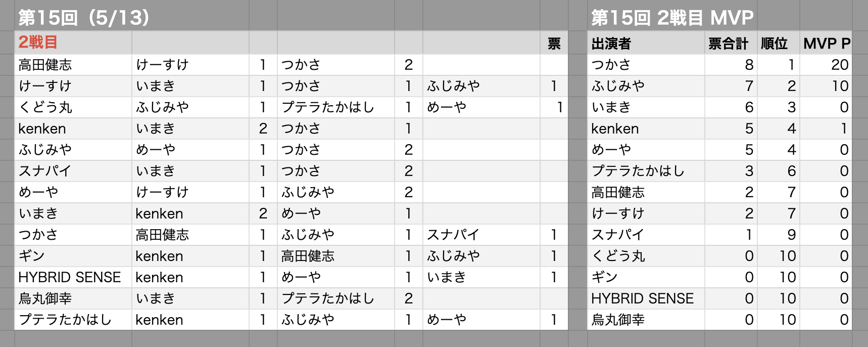868x347 pixels.
Task: Select the ギン cell in MVP table
Action: pos(604,277)
